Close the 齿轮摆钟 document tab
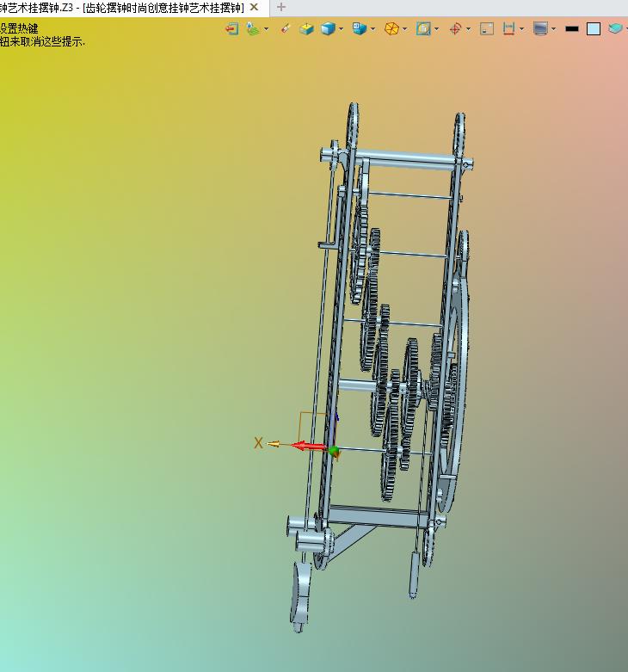Image resolution: width=628 pixels, height=672 pixels. [254, 7]
